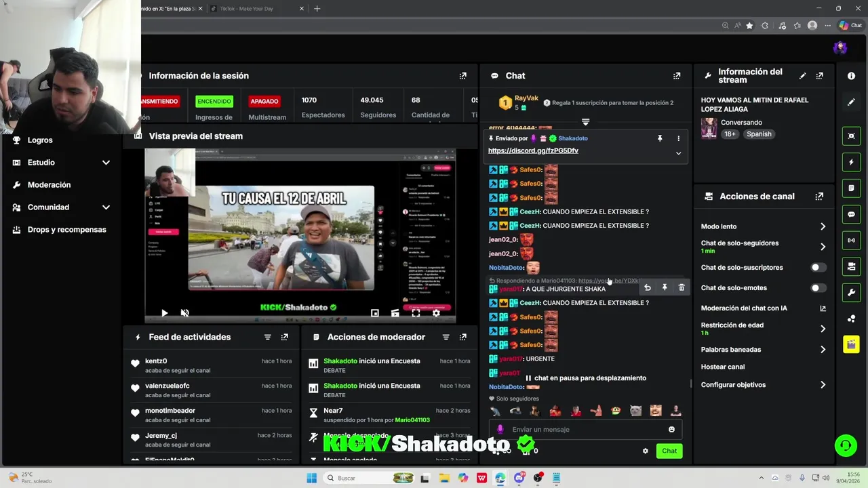Screen dimensions: 868x488
Task: Send message with green Chat button
Action: pos(669,451)
